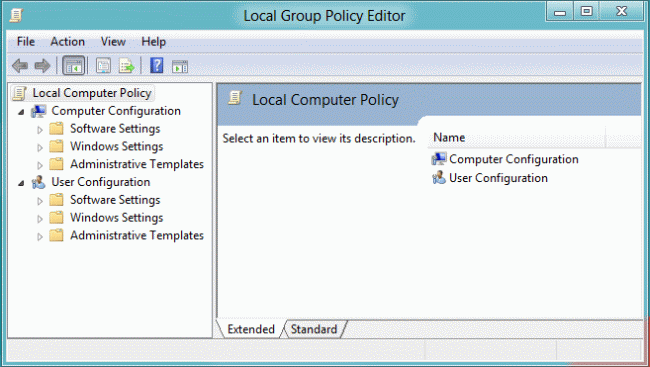Viewport: 650px width, 367px height.
Task: Click Software Settings label under User Configuration
Action: [x=115, y=200]
